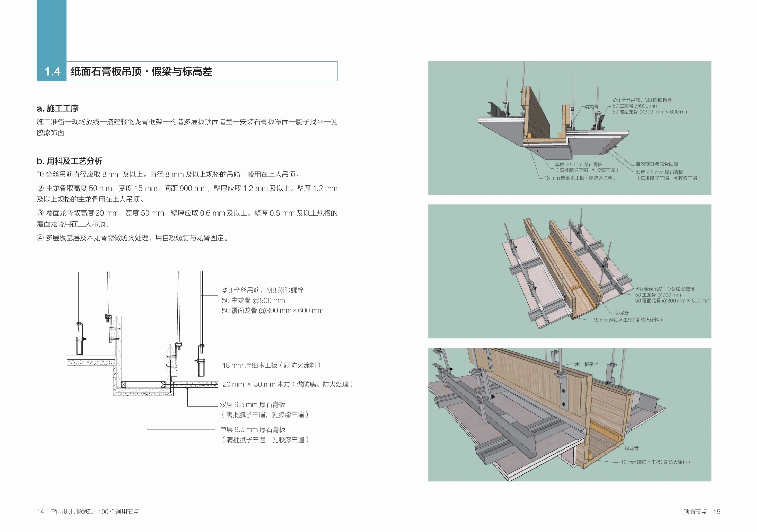757x532 pixels.
Task: Click the circled number ② bullet
Action: click(x=40, y=189)
